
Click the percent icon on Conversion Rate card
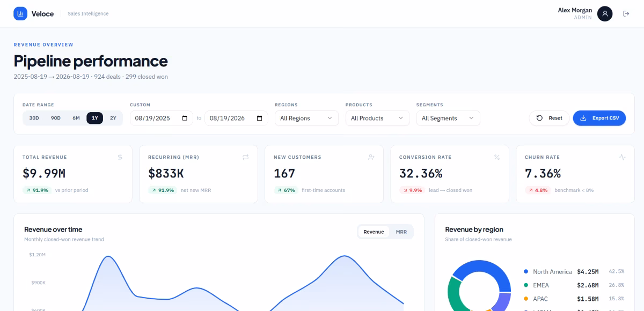496,157
